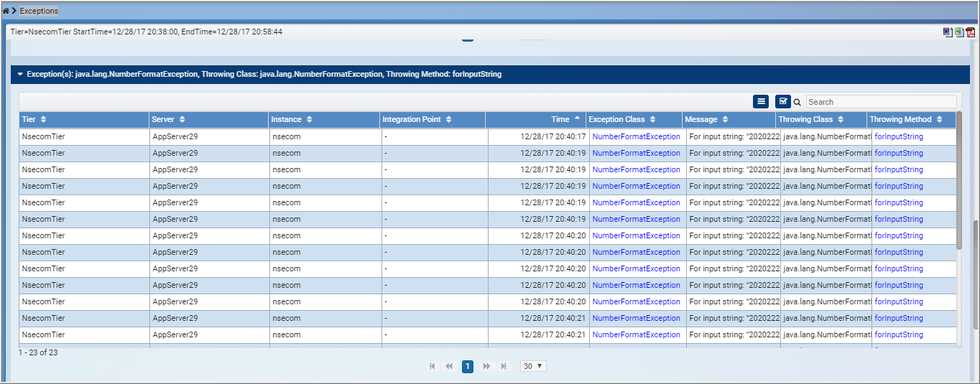Viewport: 980px width, 384px height.
Task: Open forInputString link in 20:40:17 row
Action: [899, 136]
